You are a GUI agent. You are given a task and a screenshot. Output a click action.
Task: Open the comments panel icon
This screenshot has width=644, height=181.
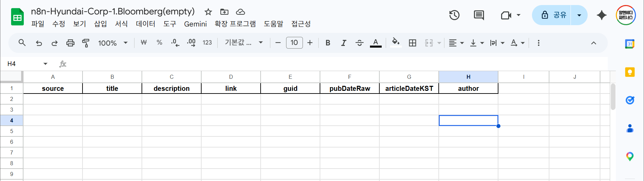click(x=479, y=15)
